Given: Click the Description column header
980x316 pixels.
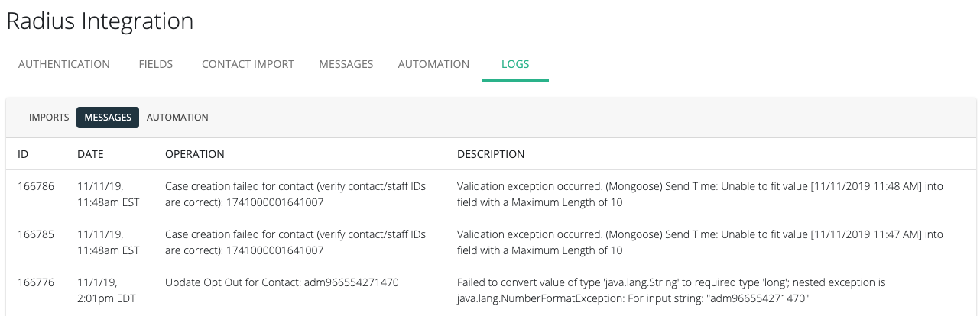Looking at the screenshot, I should 491,154.
